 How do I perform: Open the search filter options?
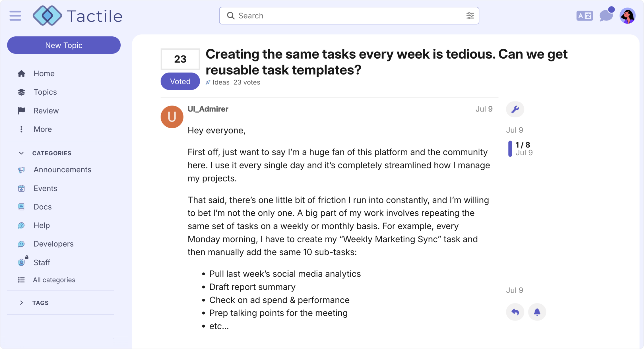point(470,16)
